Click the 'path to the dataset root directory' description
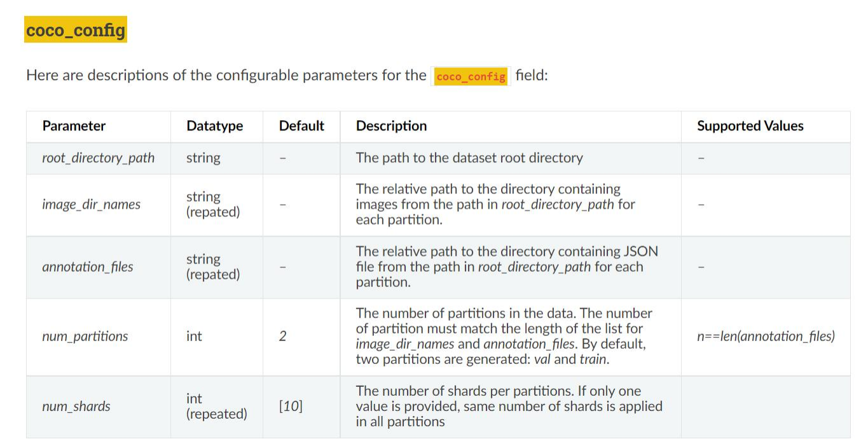868x446 pixels. pyautogui.click(x=469, y=158)
